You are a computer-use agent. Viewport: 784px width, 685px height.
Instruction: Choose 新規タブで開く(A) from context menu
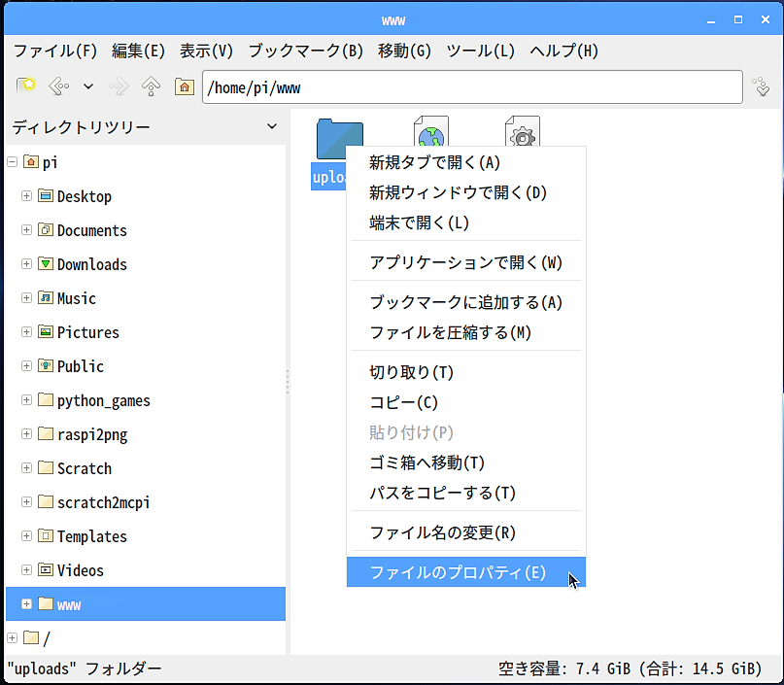tap(466, 162)
